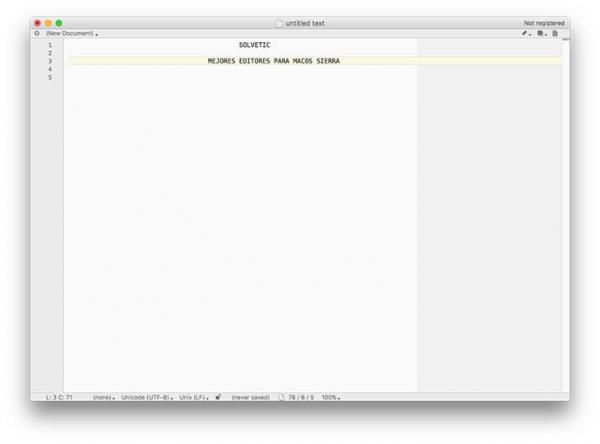The width and height of the screenshot is (600, 444).
Task: Click on MEJORES EDITORES PARA MACOS SIERRA line
Action: (274, 61)
